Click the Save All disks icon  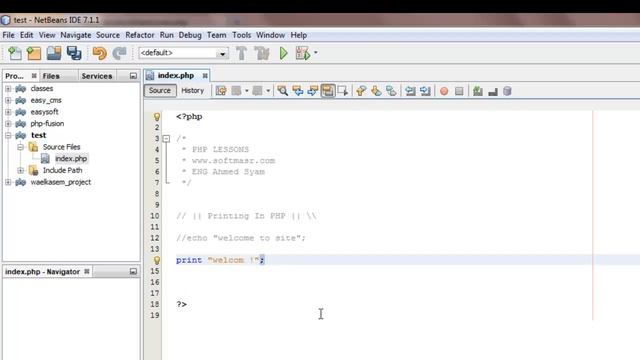pos(74,53)
